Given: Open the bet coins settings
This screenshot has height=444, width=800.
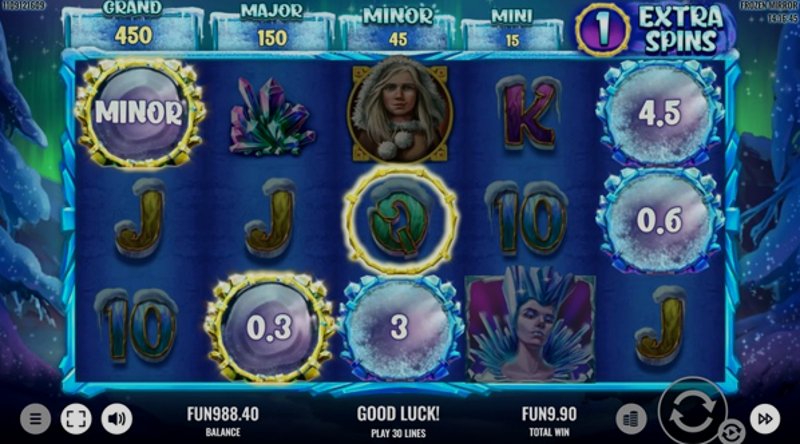Looking at the screenshot, I should (631, 420).
